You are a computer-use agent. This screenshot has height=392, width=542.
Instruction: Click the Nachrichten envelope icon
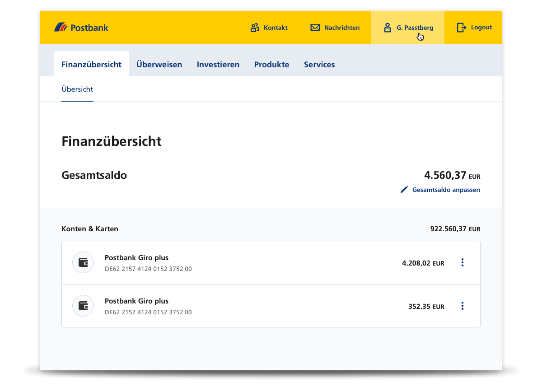tap(315, 28)
